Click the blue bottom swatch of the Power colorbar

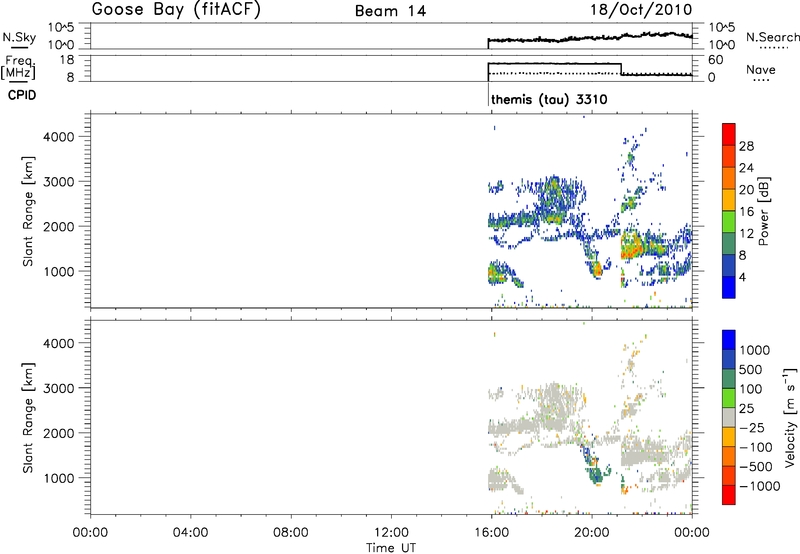(x=729, y=287)
